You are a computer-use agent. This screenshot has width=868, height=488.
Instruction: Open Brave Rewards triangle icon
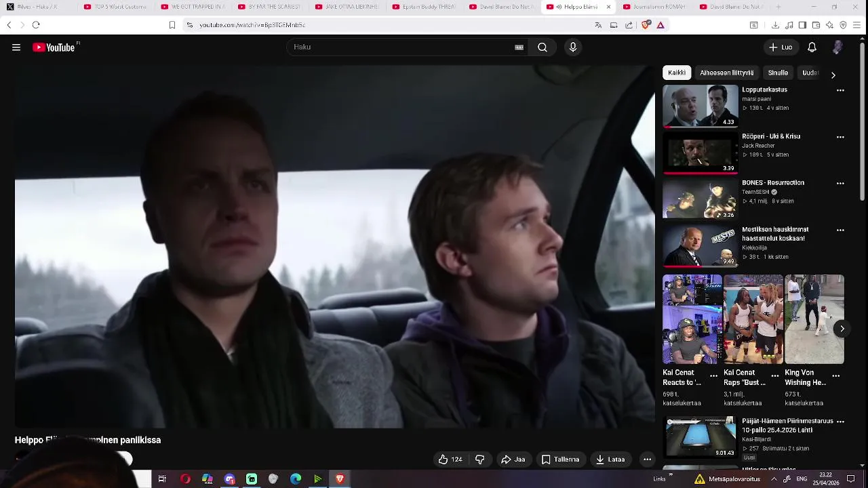(660, 25)
